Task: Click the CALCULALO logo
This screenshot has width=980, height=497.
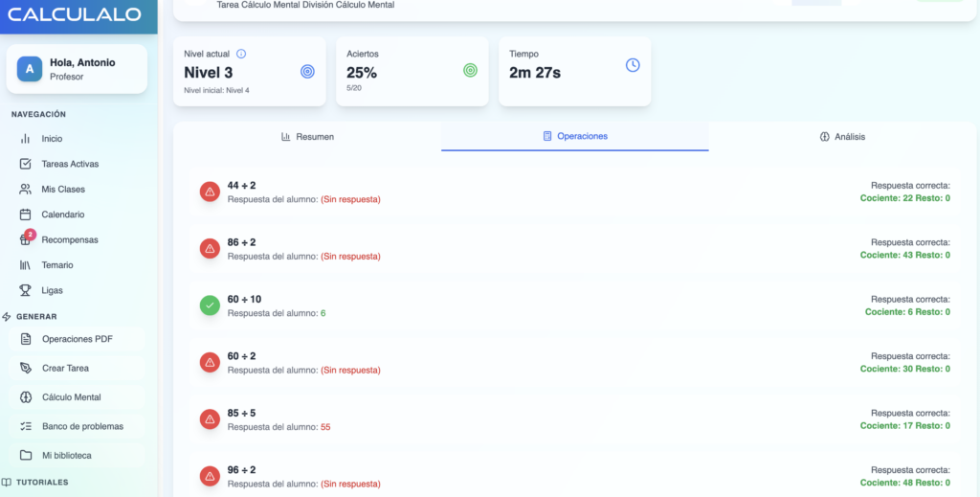Action: (x=75, y=14)
